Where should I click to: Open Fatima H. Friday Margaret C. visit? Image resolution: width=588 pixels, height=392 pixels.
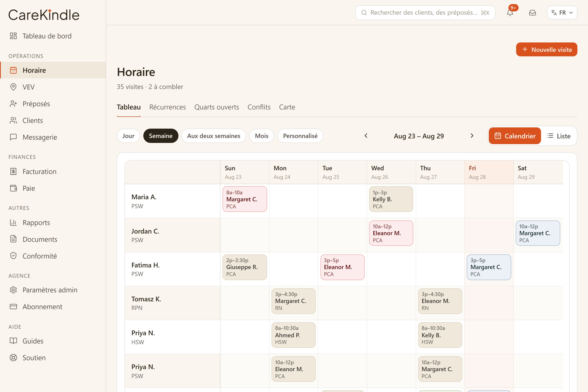point(489,267)
